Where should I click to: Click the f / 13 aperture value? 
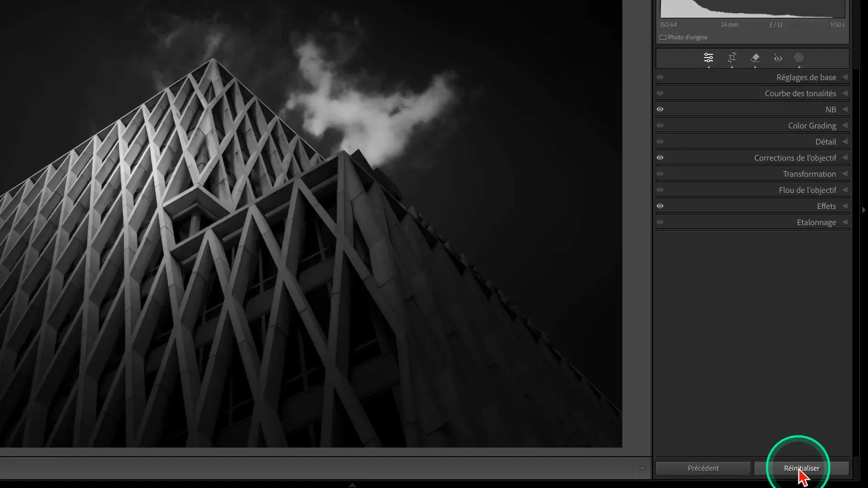coord(776,25)
